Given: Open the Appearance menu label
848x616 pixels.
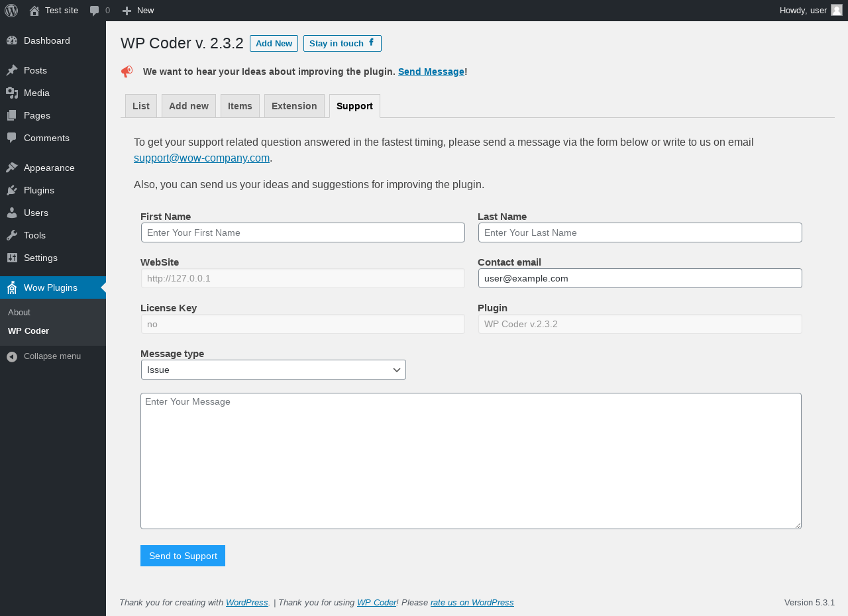Looking at the screenshot, I should click(x=49, y=168).
